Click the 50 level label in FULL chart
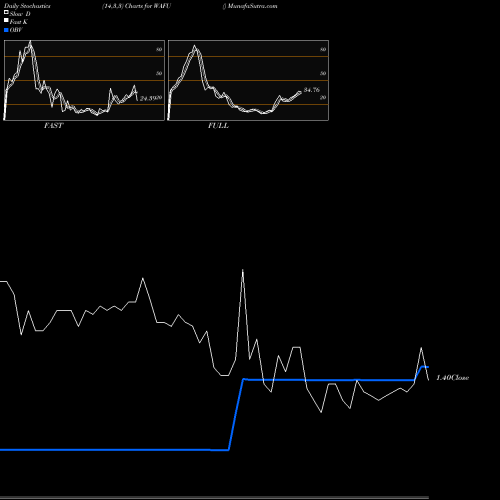Screen dimensions: 500x500 [323, 73]
